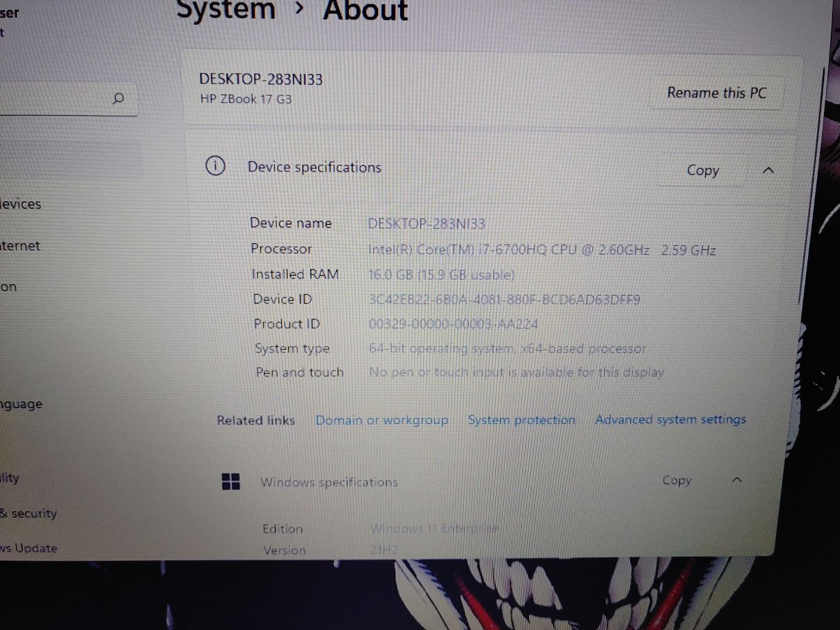
Task: Select the Device name value DESKTOP-283NI33
Action: point(426,224)
